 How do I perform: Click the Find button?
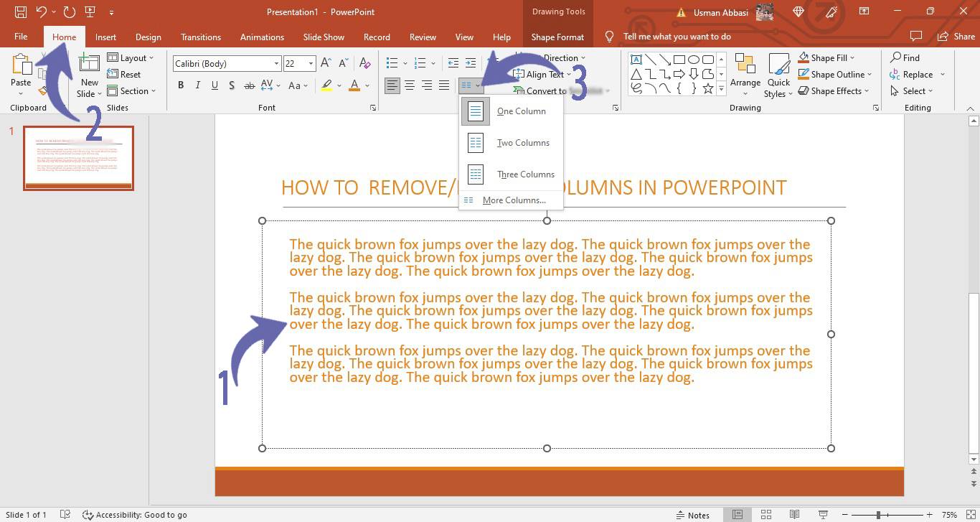(905, 57)
